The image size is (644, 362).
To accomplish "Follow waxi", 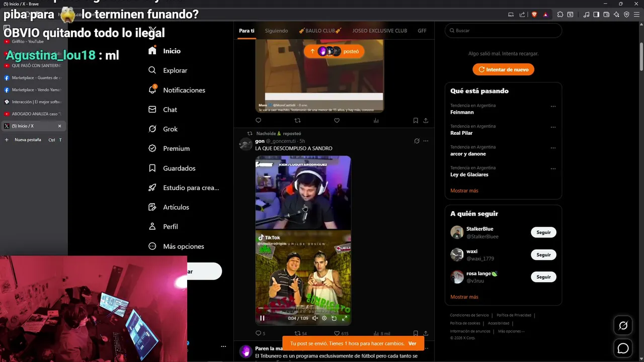I will click(543, 255).
